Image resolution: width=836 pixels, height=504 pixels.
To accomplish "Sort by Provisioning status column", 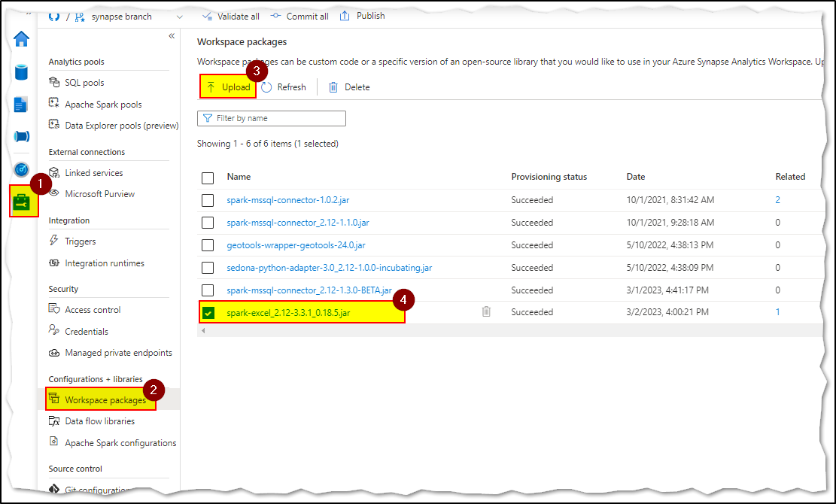I will point(549,176).
